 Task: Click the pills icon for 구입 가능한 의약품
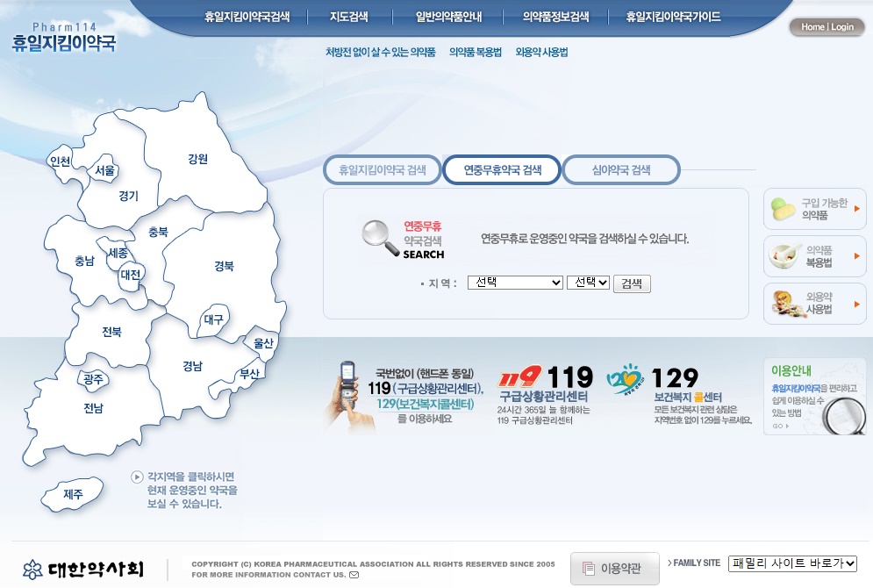(x=783, y=209)
